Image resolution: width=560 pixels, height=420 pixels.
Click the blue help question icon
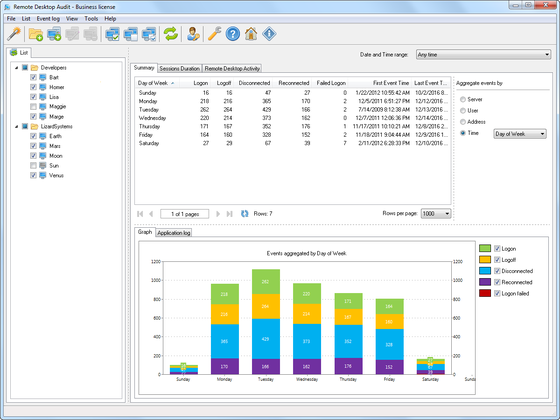pos(232,34)
